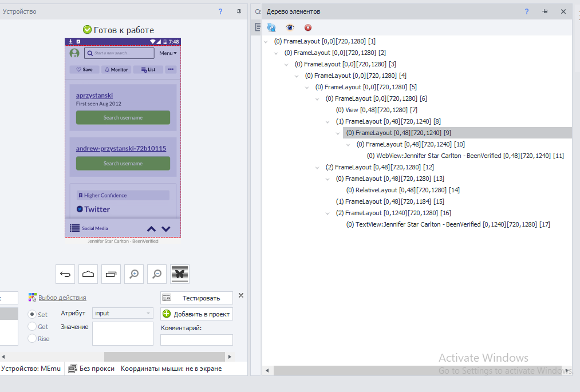Screen dimensions: 580x392
Task: Click Search username under aprzystanski
Action: (123, 118)
